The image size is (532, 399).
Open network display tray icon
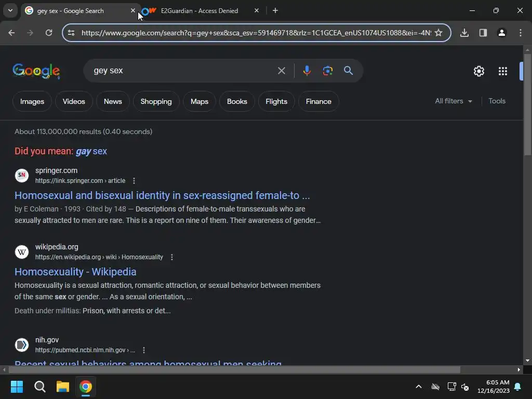point(451,387)
